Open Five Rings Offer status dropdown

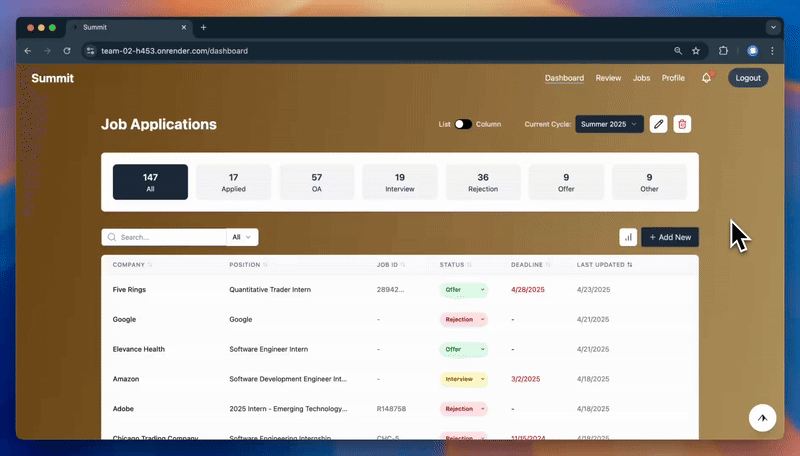(464, 290)
